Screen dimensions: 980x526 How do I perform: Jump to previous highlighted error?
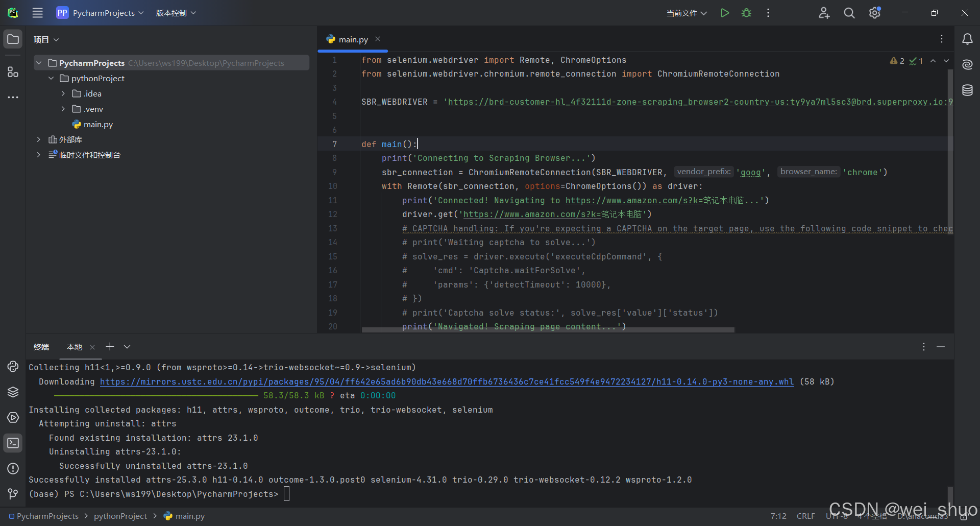coord(933,61)
